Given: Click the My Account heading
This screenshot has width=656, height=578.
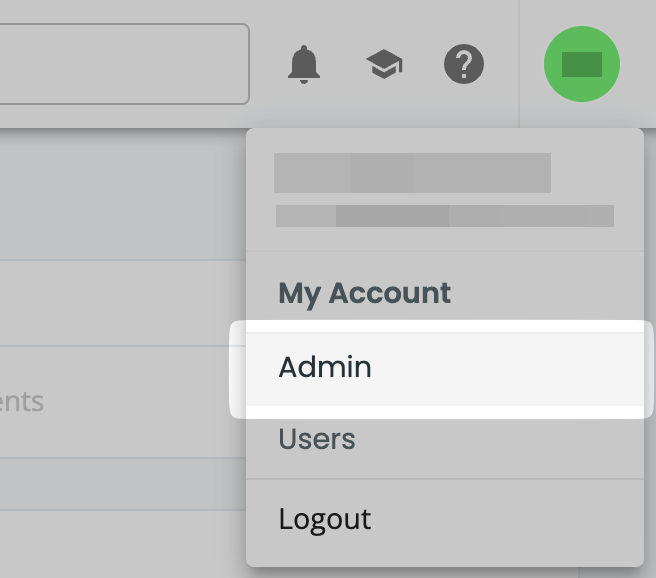Looking at the screenshot, I should coord(365,293).
